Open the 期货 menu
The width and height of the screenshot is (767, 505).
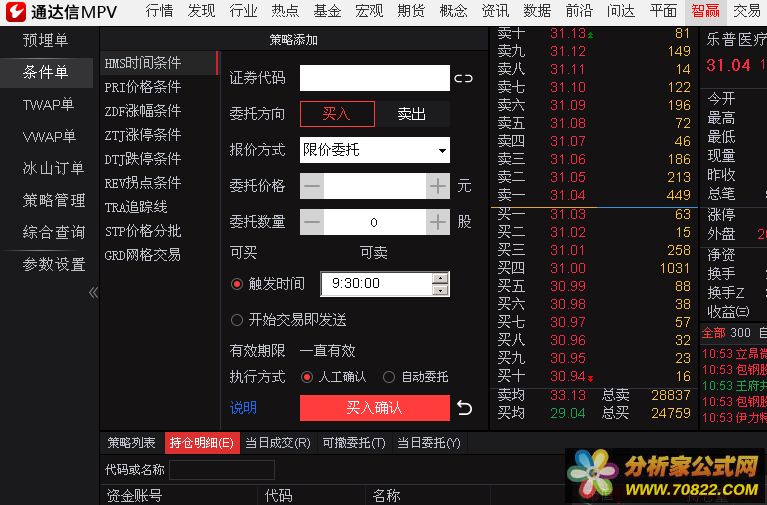tap(411, 11)
